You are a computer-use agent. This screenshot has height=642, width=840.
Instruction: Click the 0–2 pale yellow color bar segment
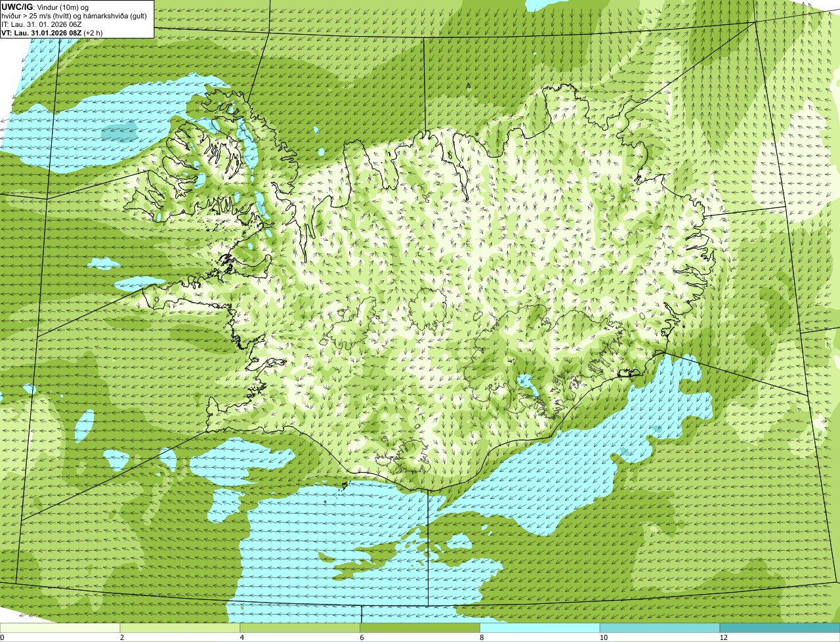click(60, 628)
